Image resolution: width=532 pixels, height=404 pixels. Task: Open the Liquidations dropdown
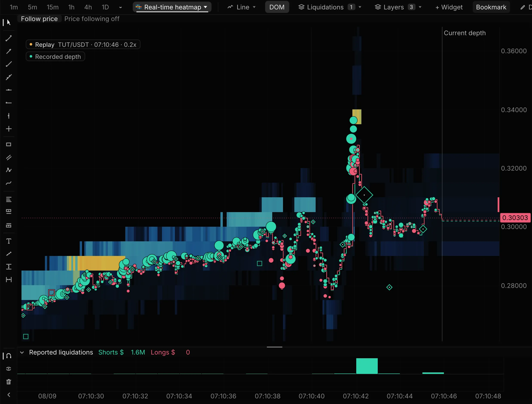pos(330,7)
